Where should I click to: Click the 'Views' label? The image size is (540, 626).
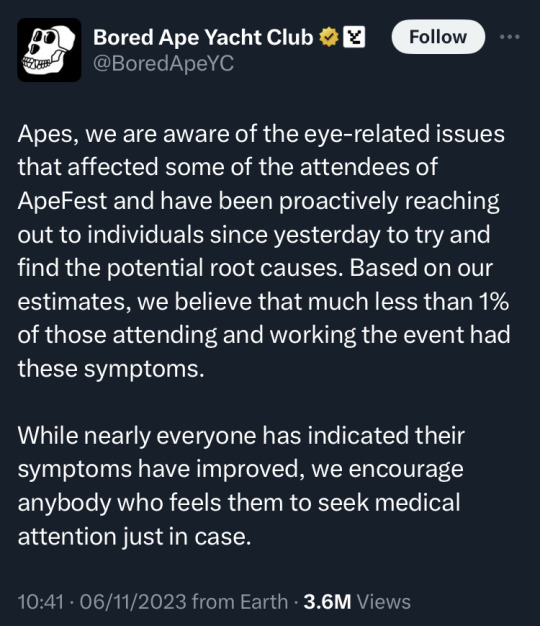click(384, 602)
